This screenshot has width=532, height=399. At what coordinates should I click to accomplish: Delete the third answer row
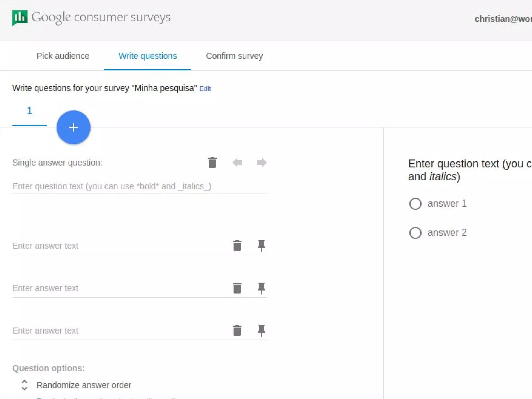coord(237,331)
